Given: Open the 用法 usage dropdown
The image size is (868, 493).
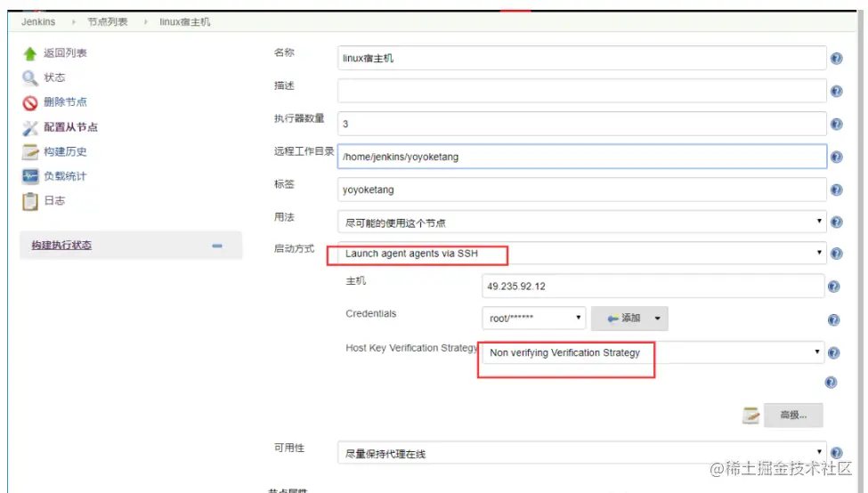Looking at the screenshot, I should tap(582, 222).
